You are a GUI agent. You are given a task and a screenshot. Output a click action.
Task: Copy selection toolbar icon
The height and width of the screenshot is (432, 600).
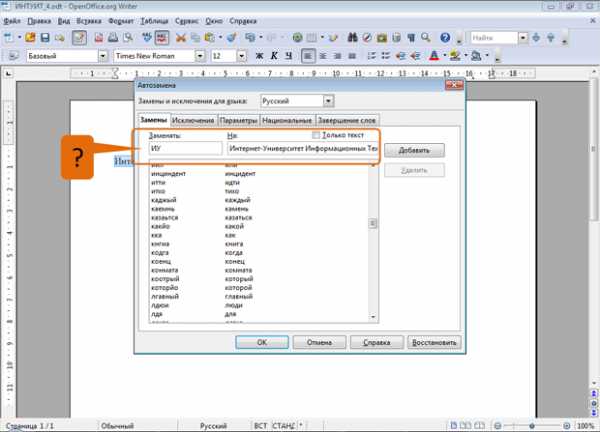(x=195, y=37)
